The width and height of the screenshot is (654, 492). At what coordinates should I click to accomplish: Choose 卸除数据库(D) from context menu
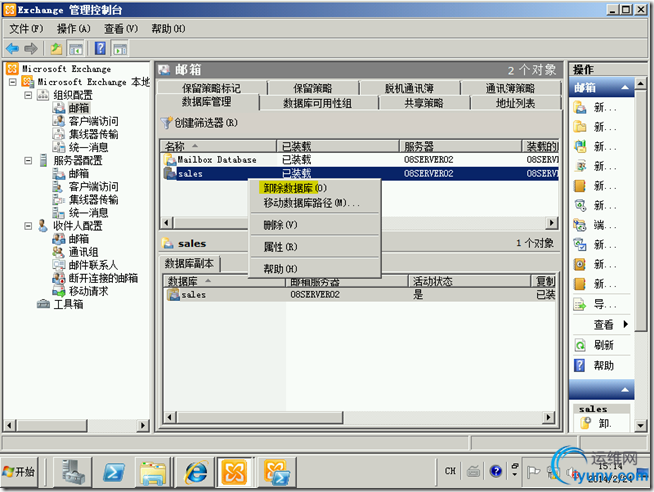click(314, 188)
